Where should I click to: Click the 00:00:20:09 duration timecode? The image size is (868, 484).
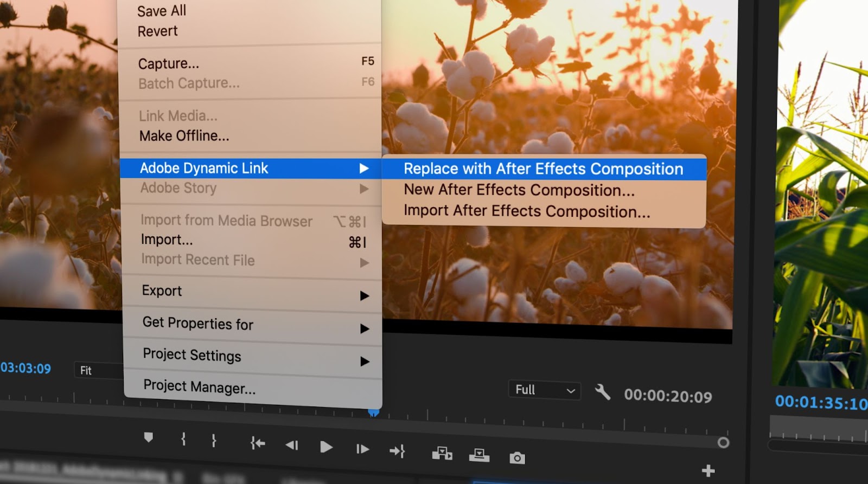click(668, 396)
